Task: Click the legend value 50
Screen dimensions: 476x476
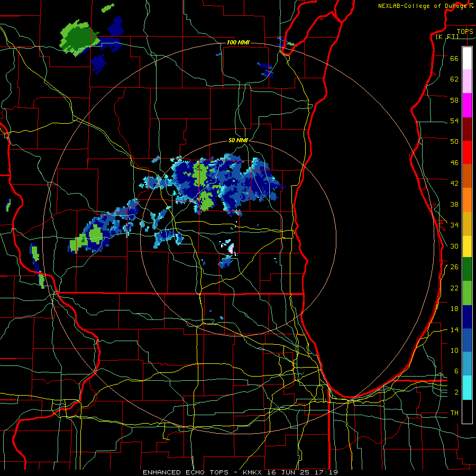Action: point(454,141)
